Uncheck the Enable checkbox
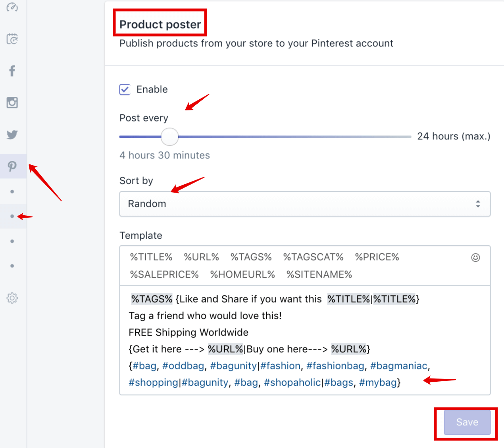Viewport: 504px width, 448px height. (125, 89)
